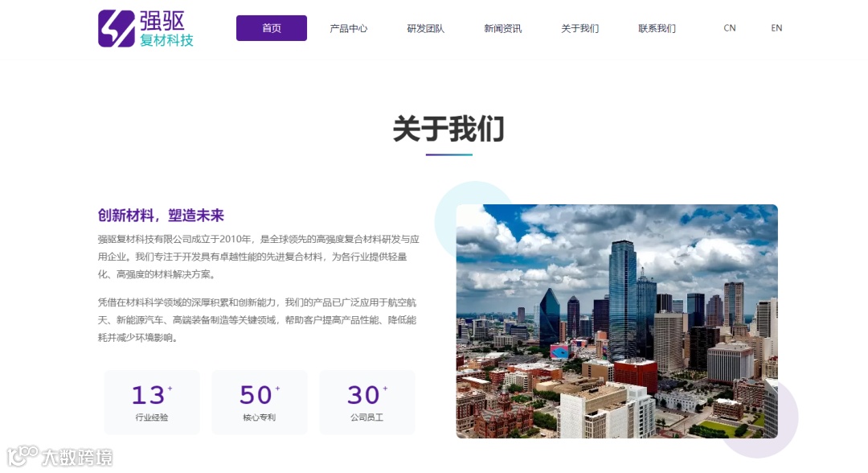Switch language to CN

pos(730,27)
